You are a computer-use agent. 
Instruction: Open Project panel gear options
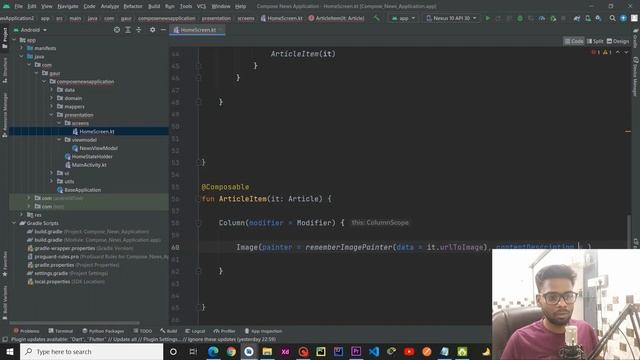click(152, 30)
